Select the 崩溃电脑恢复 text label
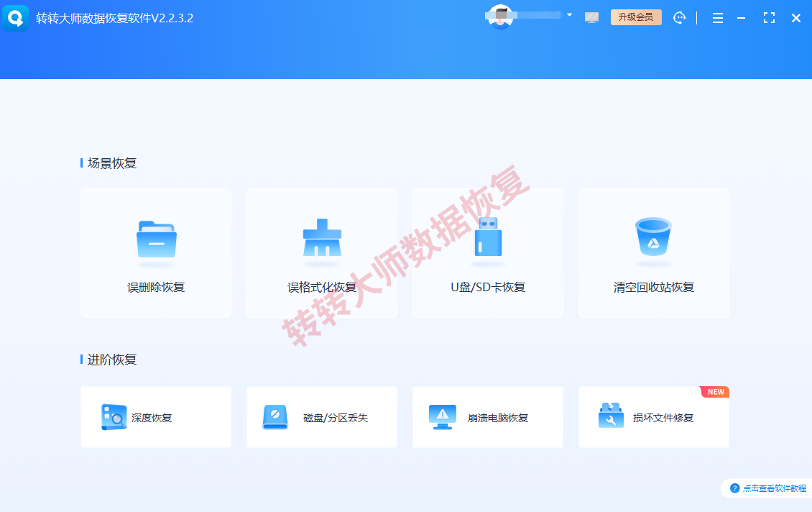812x512 pixels. click(x=498, y=418)
